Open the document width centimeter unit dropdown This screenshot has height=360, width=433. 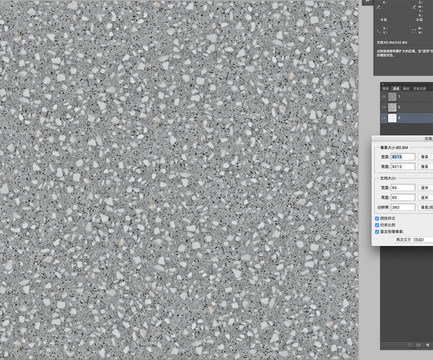pos(426,188)
